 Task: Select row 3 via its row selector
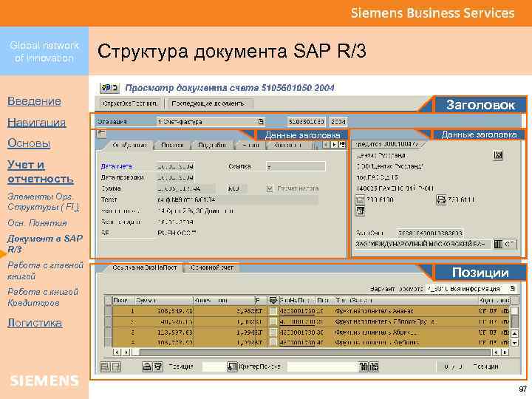point(108,332)
